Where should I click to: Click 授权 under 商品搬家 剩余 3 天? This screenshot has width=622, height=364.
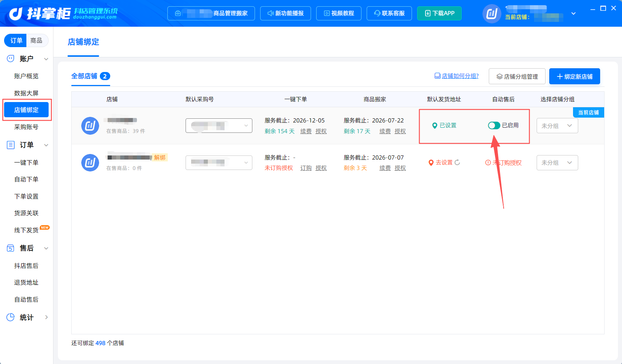click(400, 168)
